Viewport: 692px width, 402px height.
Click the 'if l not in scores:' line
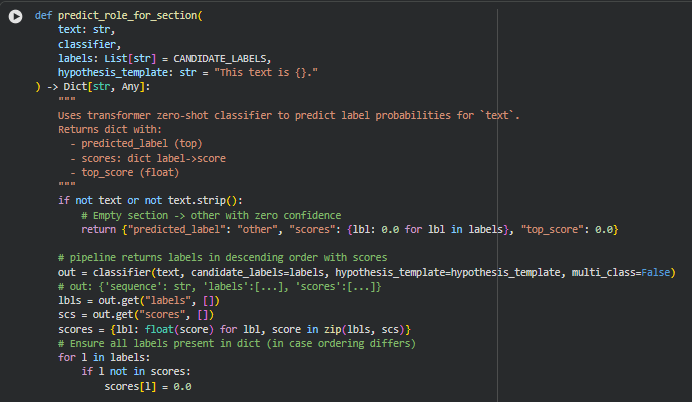pos(134,371)
